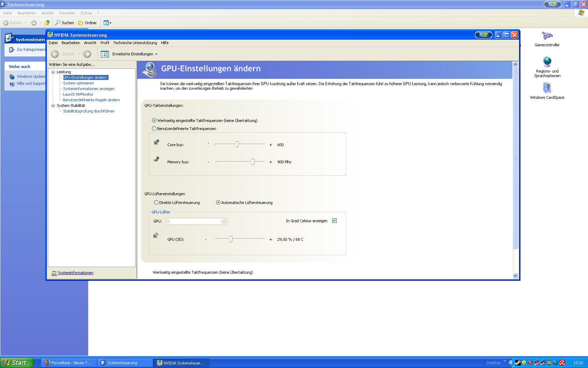The height and width of the screenshot is (368, 588).
Task: Open Zurück history dropdown in Systemsteuerung
Action: pos(26,23)
